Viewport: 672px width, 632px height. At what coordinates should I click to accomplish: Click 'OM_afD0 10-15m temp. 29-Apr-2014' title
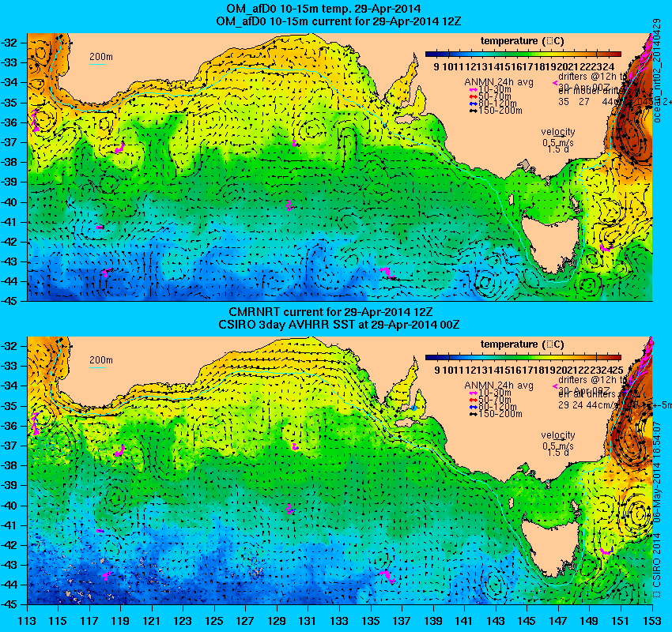coord(323,9)
